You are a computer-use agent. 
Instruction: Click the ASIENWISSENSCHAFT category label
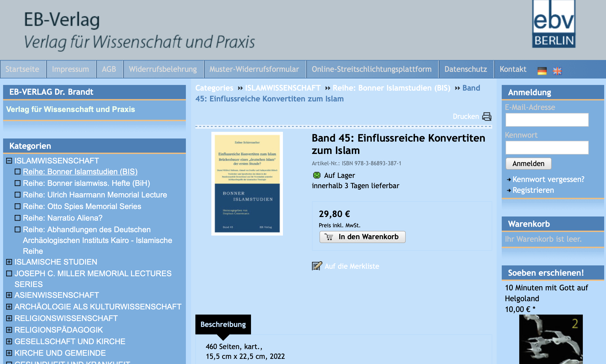pos(57,295)
